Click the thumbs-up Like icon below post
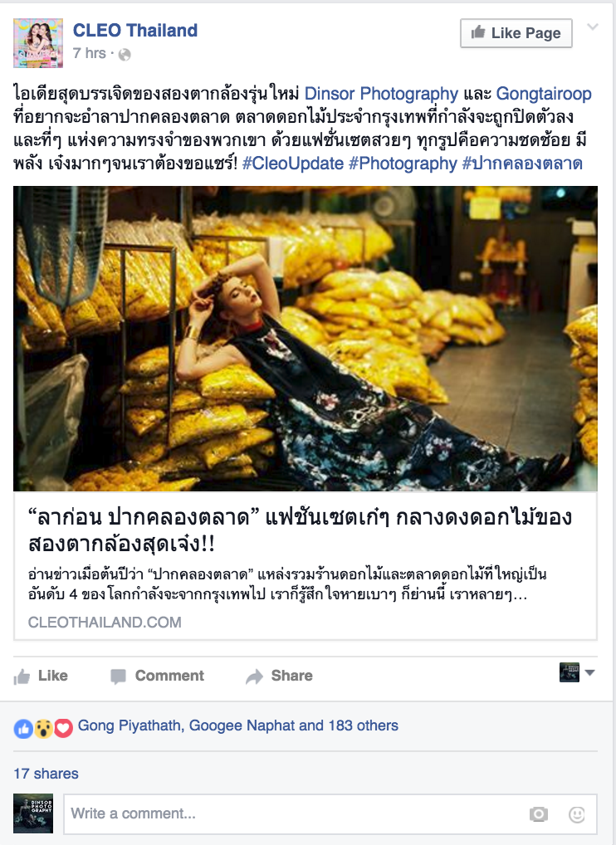The image size is (616, 845). [22, 676]
